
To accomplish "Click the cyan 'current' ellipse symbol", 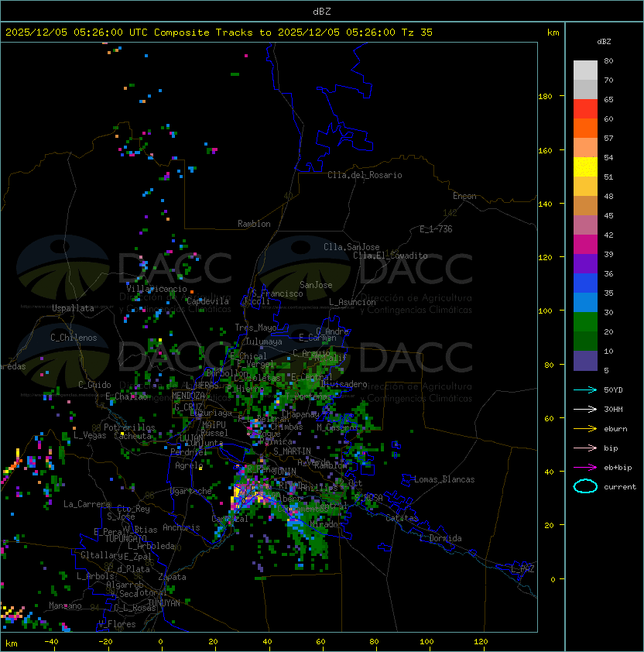I will (x=585, y=486).
